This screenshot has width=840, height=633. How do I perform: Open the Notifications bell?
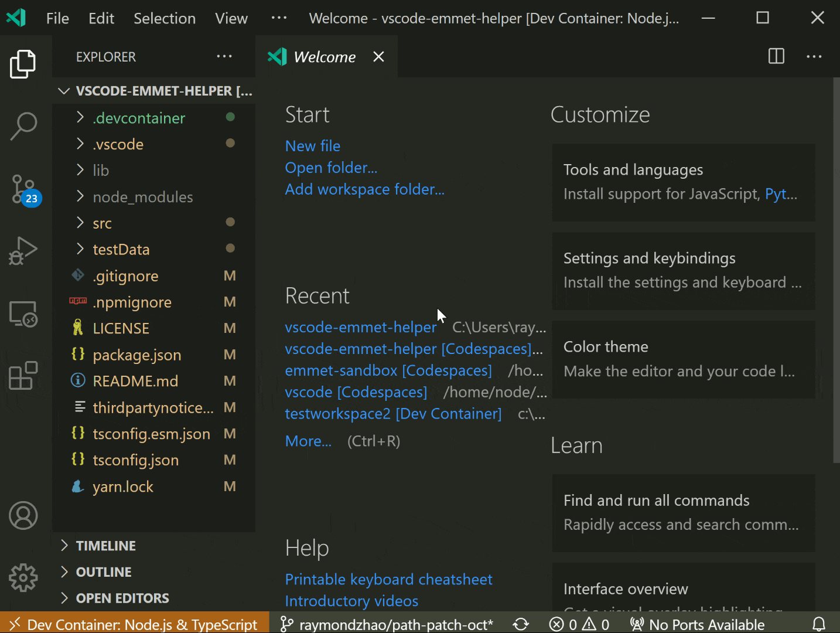click(819, 624)
